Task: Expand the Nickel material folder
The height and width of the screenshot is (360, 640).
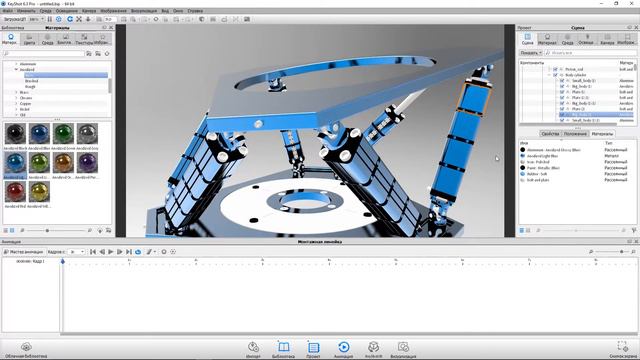Action: (16, 110)
